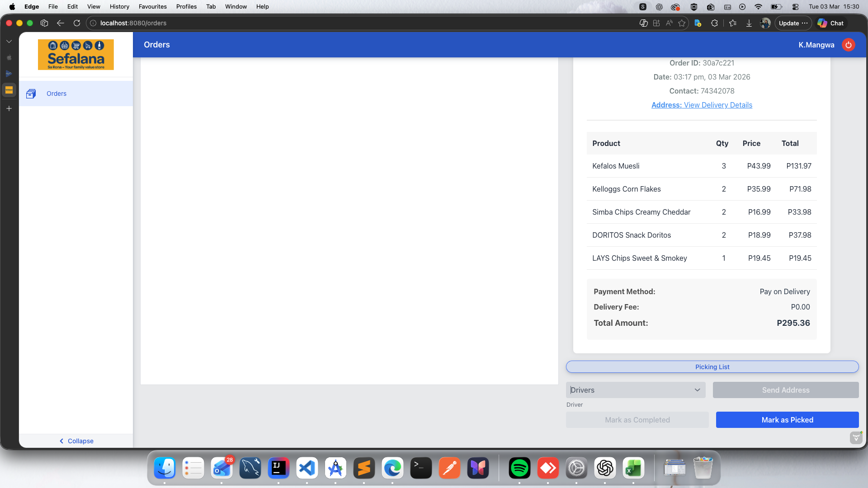Viewport: 868px width, 488px height.
Task: Open the Favourites menu
Action: 152,6
